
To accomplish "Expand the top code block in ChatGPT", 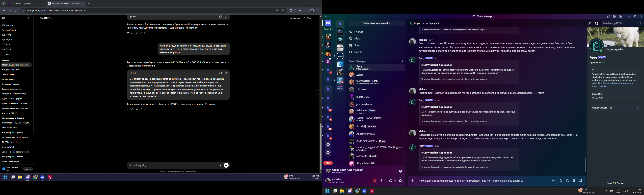I will click(x=226, y=16).
